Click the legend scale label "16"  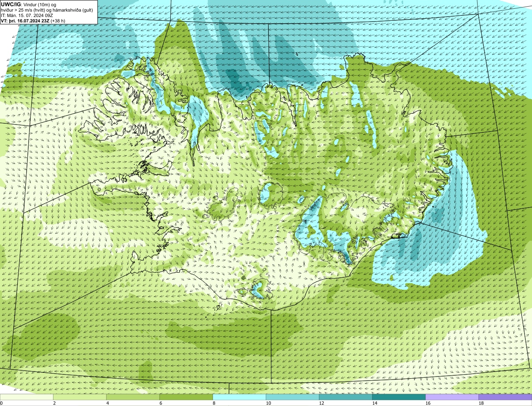click(x=428, y=403)
